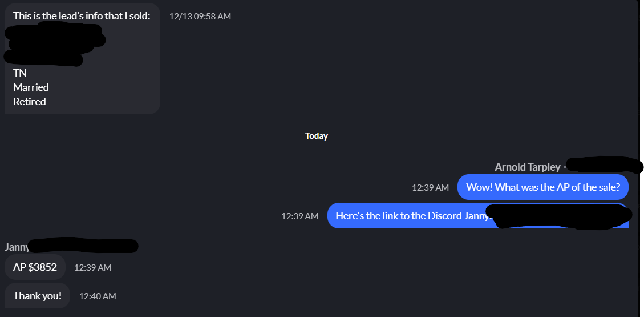Viewport: 644px width, 317px height.
Task: Click the "Here's the link to the Discord" message
Action: pyautogui.click(x=412, y=216)
